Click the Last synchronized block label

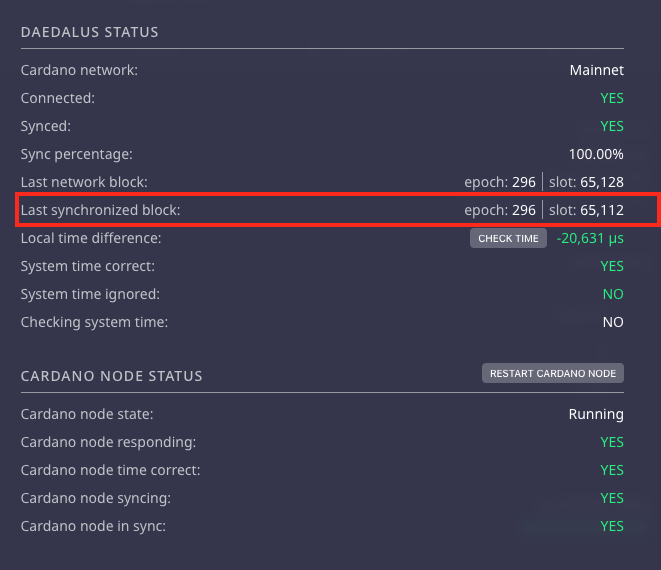(100, 210)
